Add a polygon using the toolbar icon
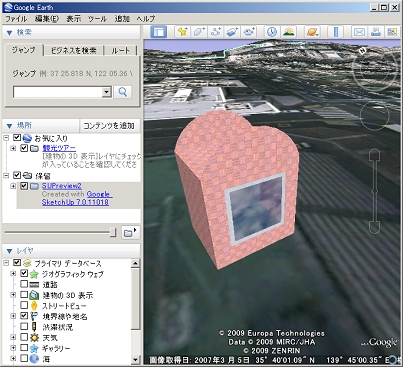Viewport: 403px width, 367px height. (199, 32)
